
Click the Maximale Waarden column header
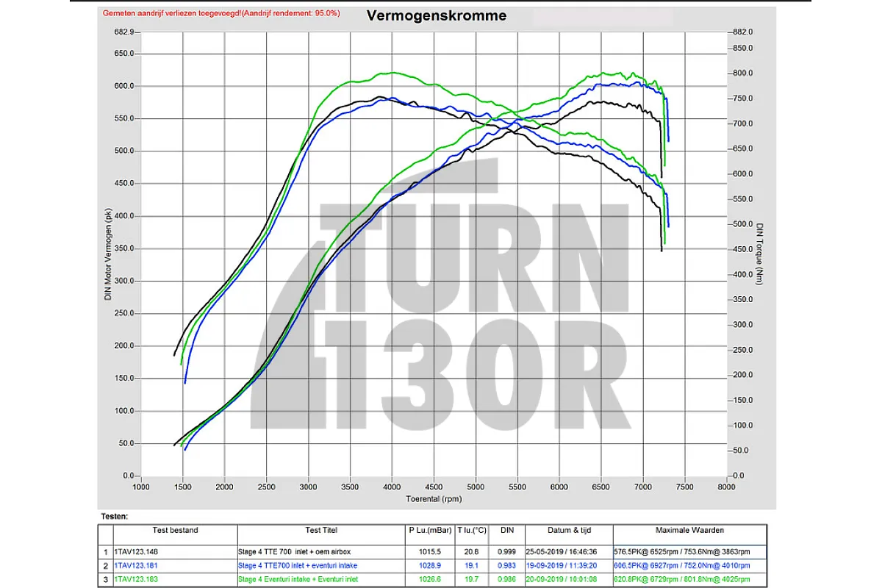[689, 530]
